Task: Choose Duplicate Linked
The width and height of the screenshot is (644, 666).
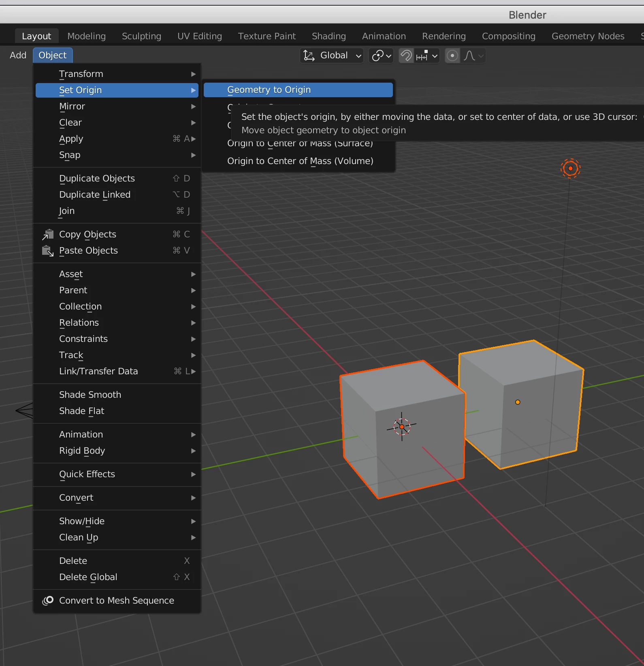Action: [x=117, y=195]
